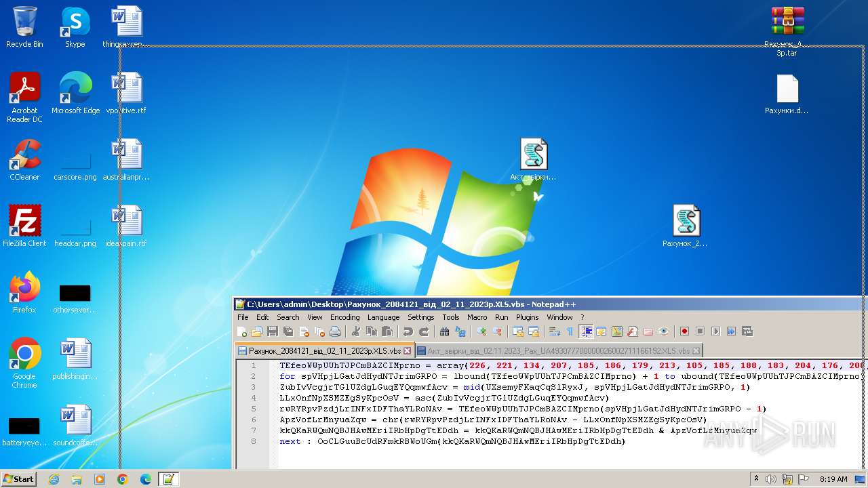Viewport: 868px width, 488px height.
Task: Select the Acrobat Reader DC desktop icon
Action: pyautogui.click(x=24, y=98)
